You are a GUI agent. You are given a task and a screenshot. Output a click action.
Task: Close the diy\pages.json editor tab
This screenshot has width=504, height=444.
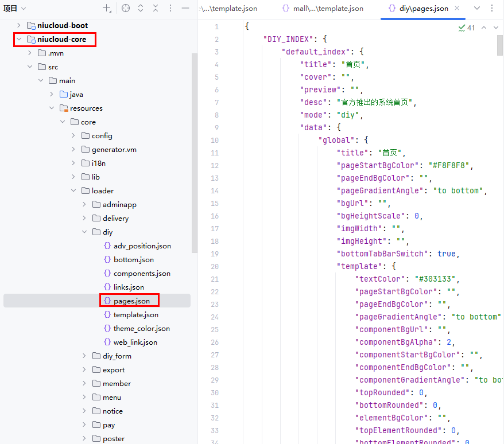coord(456,9)
